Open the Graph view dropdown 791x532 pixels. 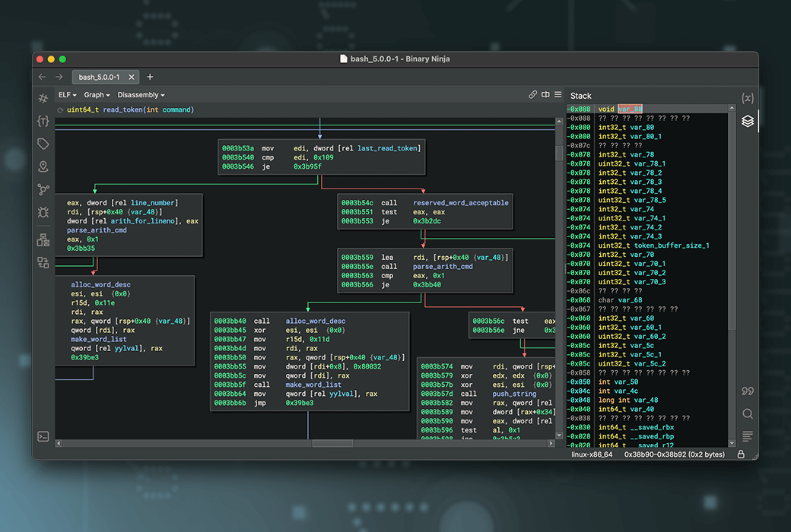click(97, 95)
